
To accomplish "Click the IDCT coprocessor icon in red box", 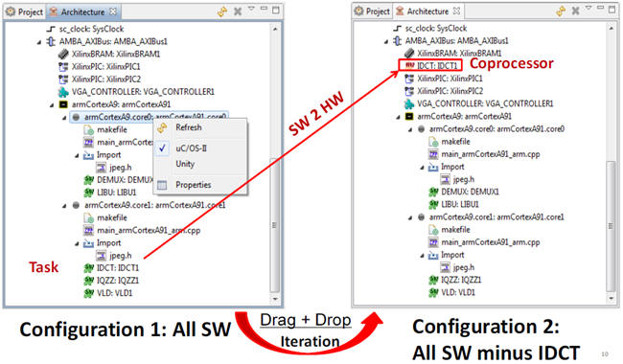I will point(409,65).
